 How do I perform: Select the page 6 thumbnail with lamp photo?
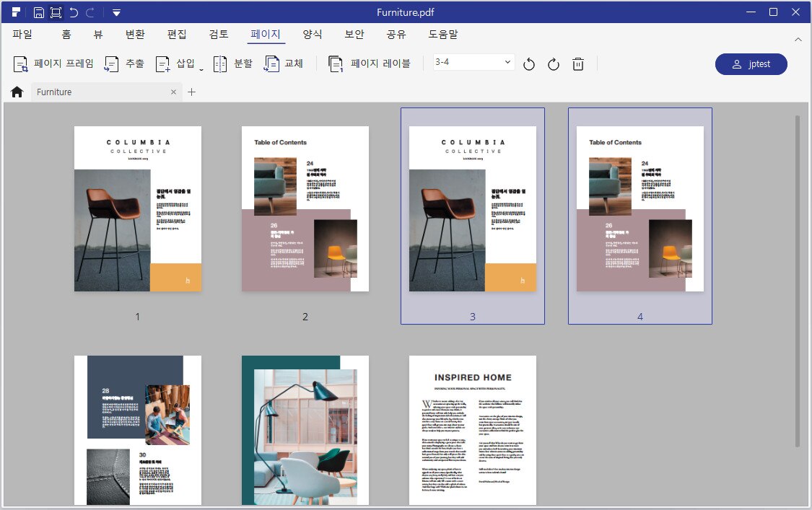[305, 430]
